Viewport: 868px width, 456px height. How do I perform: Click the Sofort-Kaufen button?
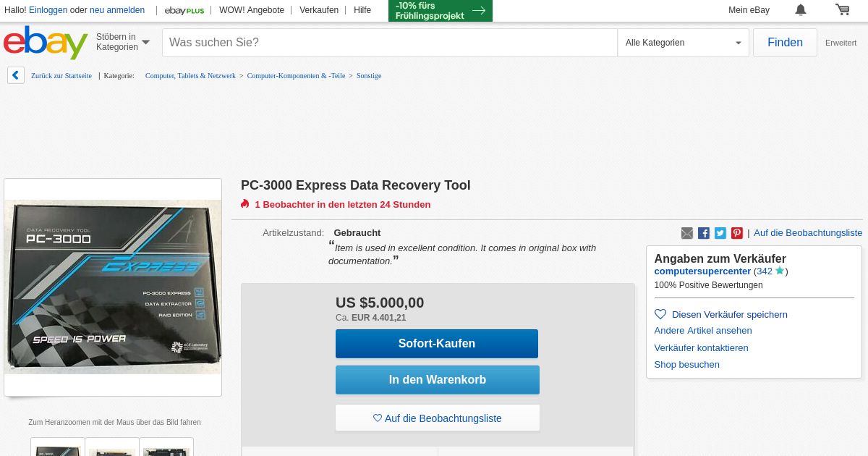tap(437, 344)
